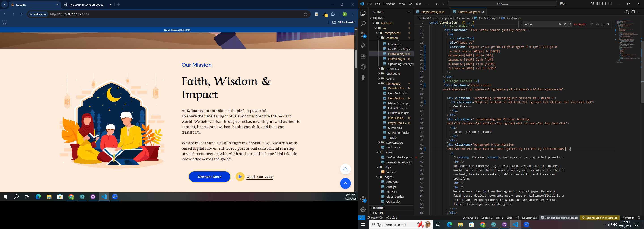Open the Run menu
The image size is (644, 229).
click(x=419, y=4)
